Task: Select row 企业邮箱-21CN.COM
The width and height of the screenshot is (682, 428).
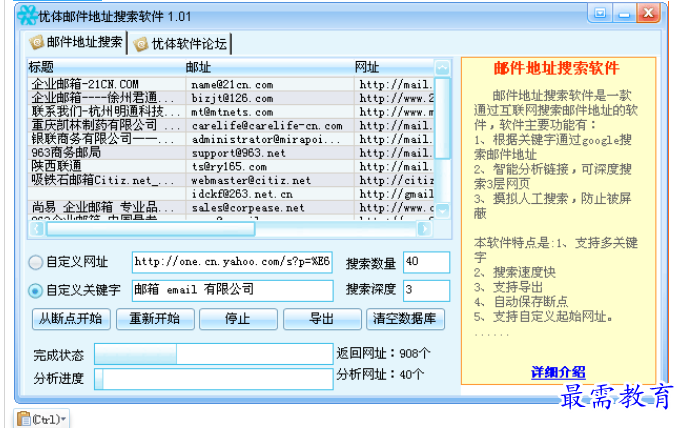Action: coord(231,84)
